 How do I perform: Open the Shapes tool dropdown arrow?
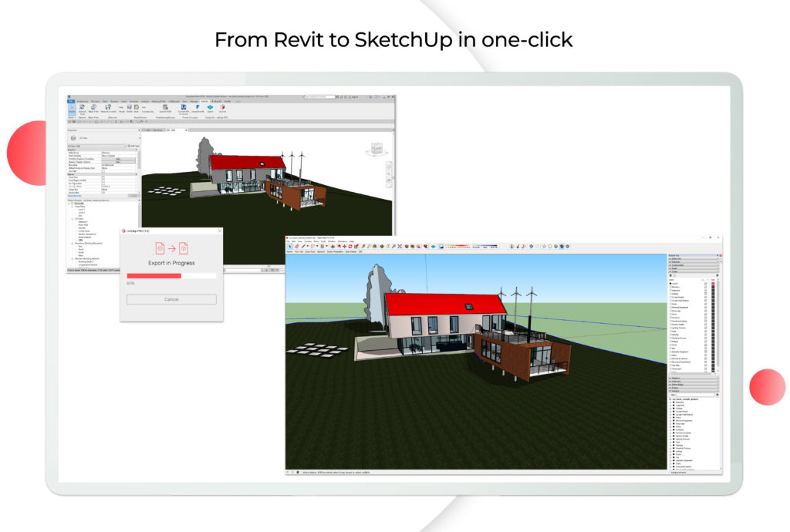coord(326,246)
